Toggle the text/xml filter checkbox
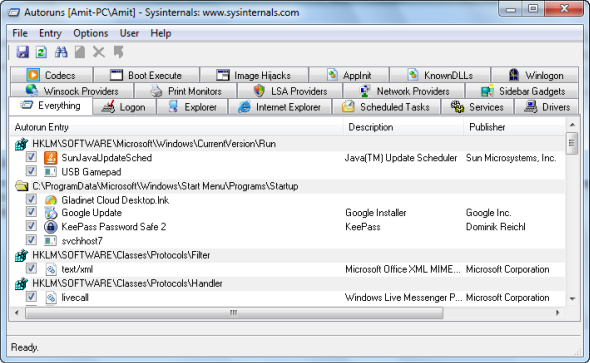This screenshot has width=590, height=363. pyautogui.click(x=31, y=268)
